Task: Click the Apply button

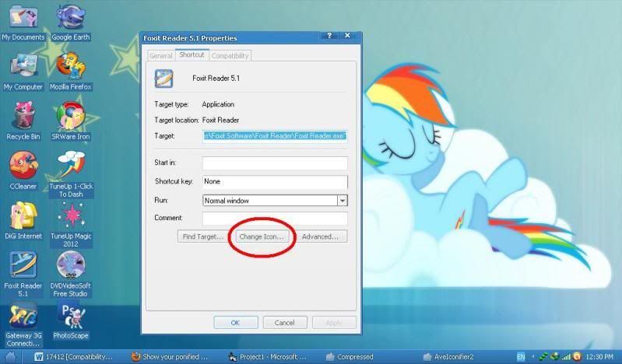Action: (x=334, y=323)
